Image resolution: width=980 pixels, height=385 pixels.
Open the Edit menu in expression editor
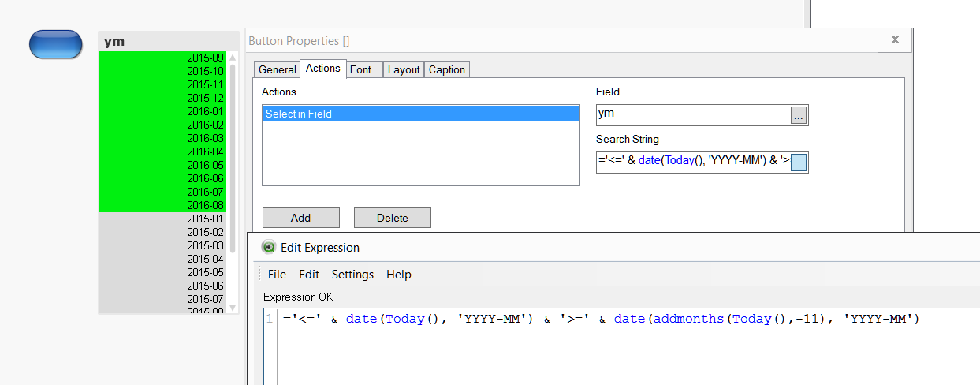[x=309, y=275]
